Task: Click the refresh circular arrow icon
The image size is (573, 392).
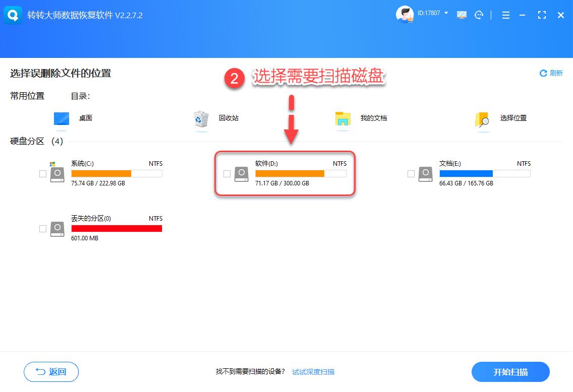Action: click(x=543, y=73)
